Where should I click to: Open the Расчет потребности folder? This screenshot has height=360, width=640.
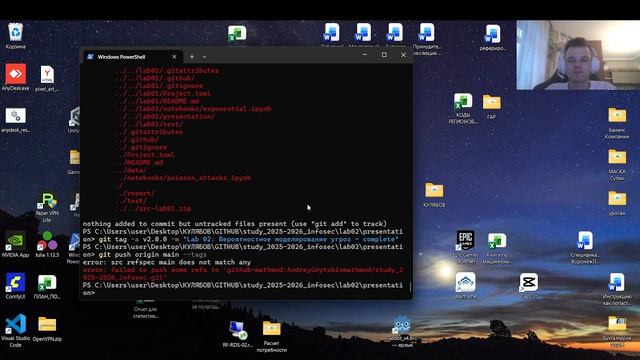pos(272,337)
